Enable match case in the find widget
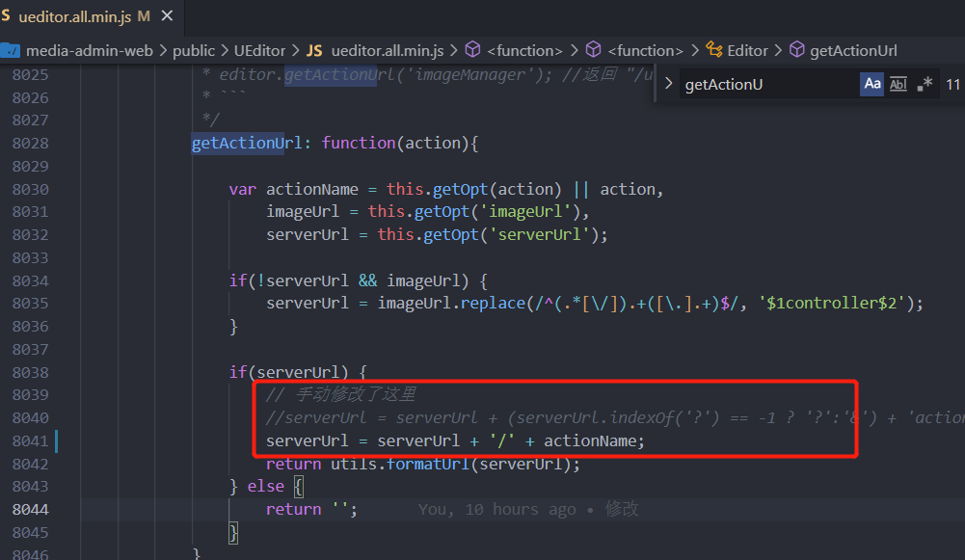The image size is (965, 560). pyautogui.click(x=871, y=84)
